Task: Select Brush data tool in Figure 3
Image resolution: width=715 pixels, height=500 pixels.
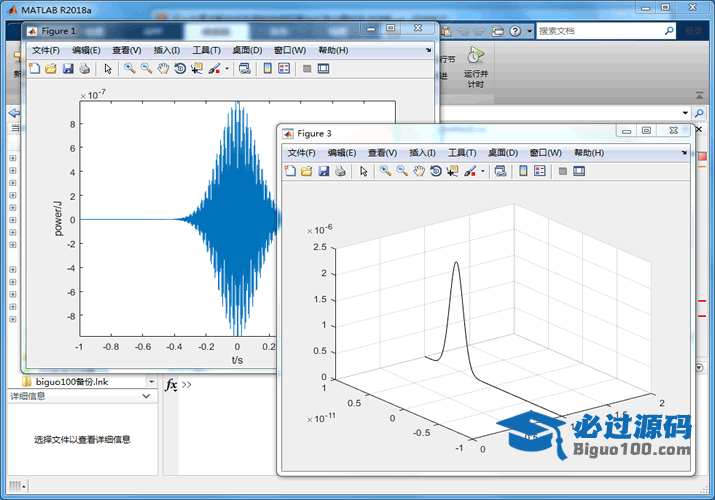Action: click(470, 171)
